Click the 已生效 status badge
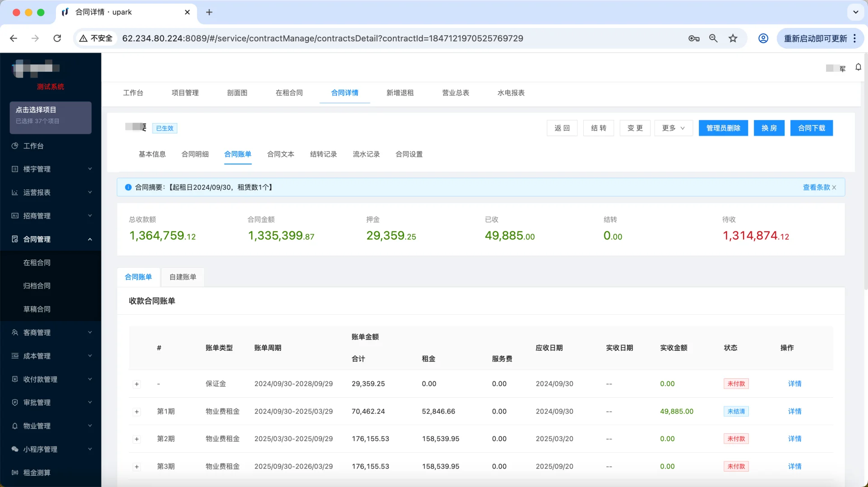This screenshot has width=868, height=487. click(164, 128)
